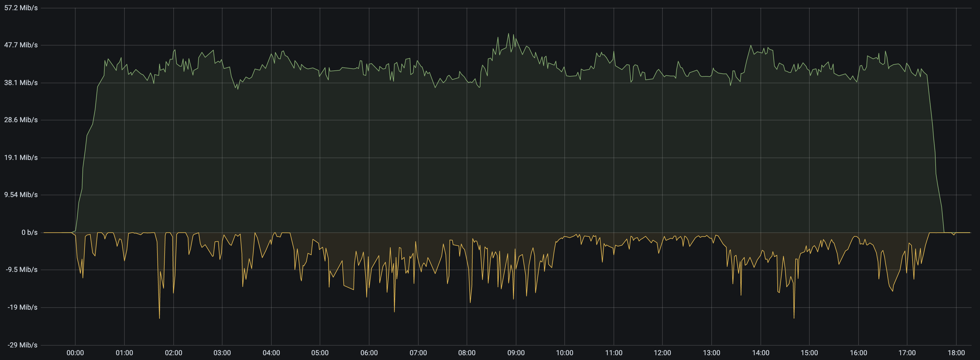The height and width of the screenshot is (360, 980).
Task: Click the 19.1 Mib/s y-axis label
Action: coord(21,157)
